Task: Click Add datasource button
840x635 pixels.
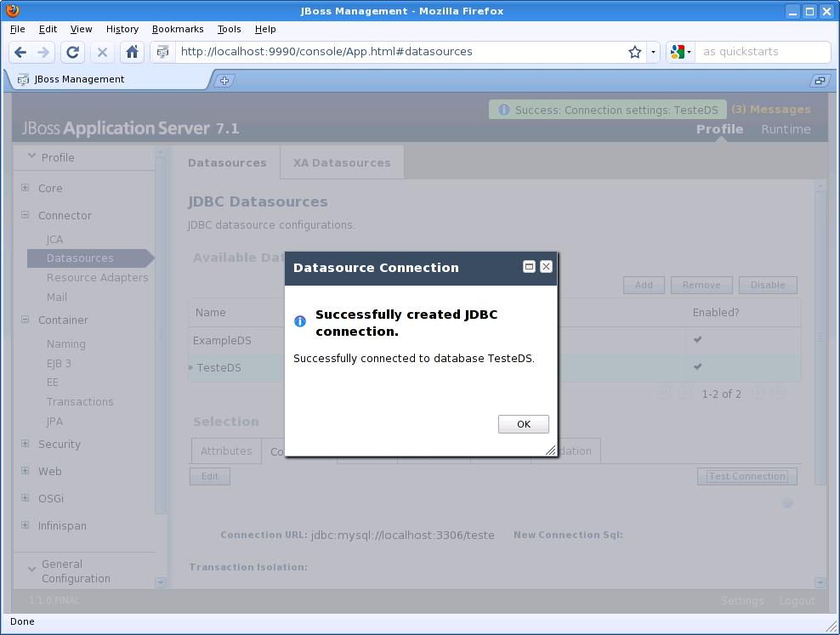Action: [644, 285]
